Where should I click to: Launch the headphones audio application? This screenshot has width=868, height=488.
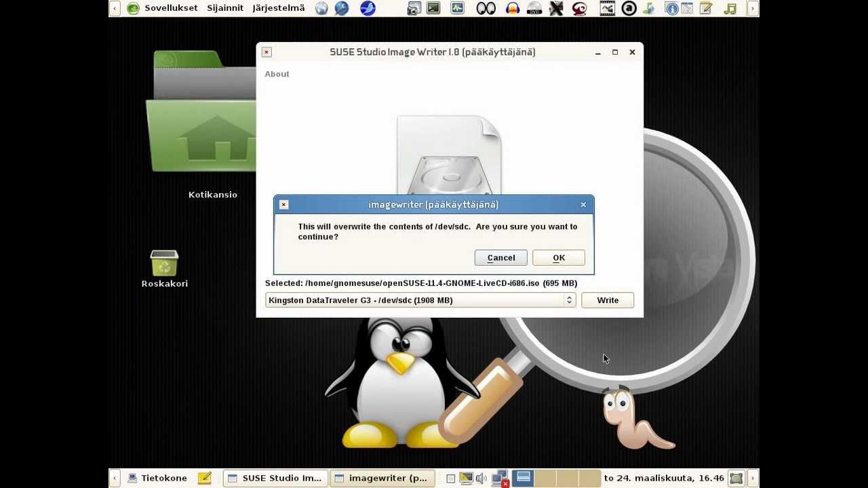(513, 8)
